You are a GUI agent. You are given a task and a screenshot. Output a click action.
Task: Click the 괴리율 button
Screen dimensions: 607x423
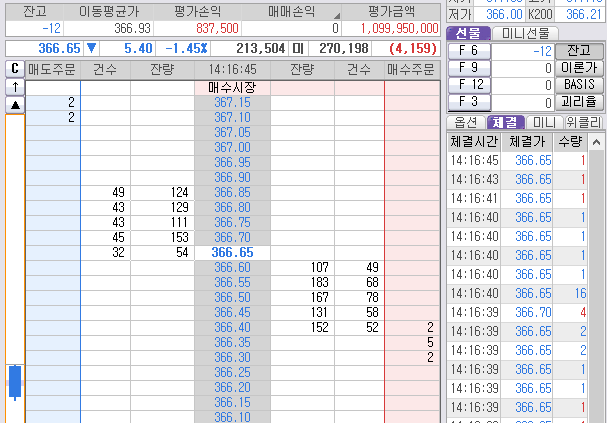(x=579, y=102)
